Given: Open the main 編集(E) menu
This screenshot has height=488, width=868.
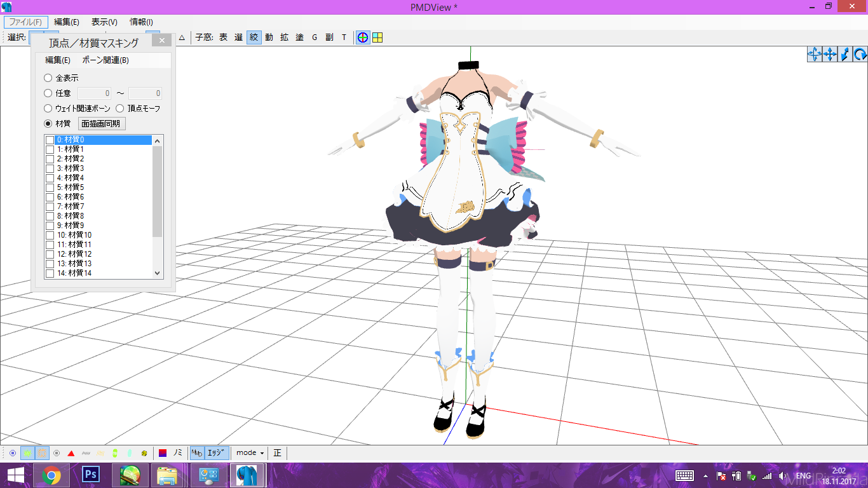Looking at the screenshot, I should [67, 22].
